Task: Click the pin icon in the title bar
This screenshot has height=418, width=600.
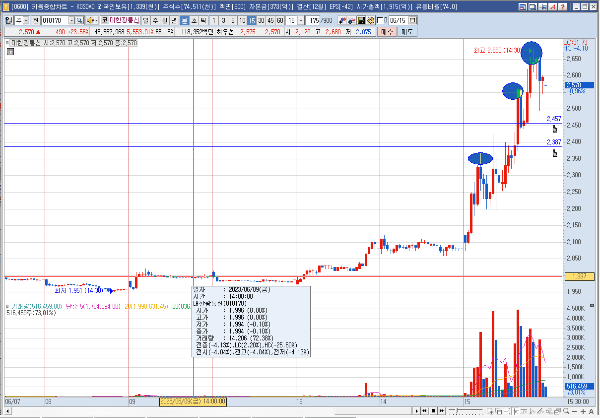Action: pos(542,7)
